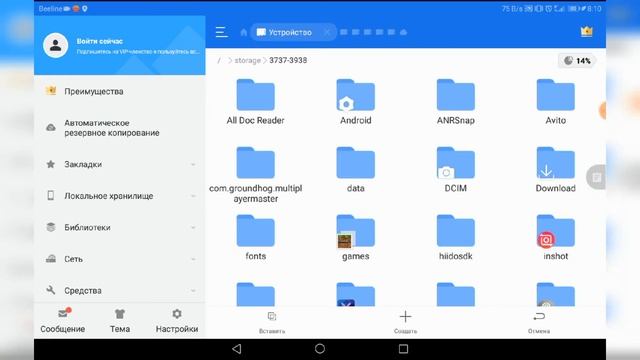The image size is (640, 360).
Task: Open the data folder
Action: (x=356, y=170)
